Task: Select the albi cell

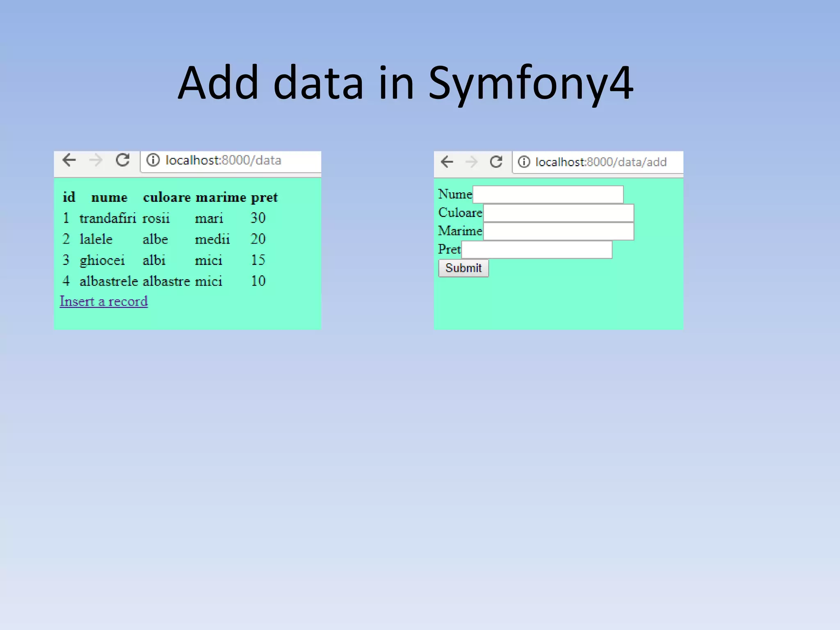Action: (154, 260)
